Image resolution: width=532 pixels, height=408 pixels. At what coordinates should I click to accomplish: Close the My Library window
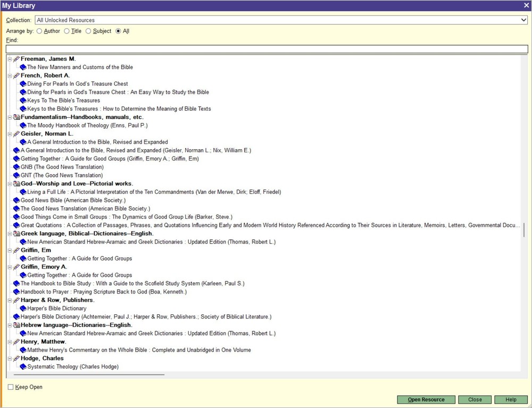click(526, 5)
